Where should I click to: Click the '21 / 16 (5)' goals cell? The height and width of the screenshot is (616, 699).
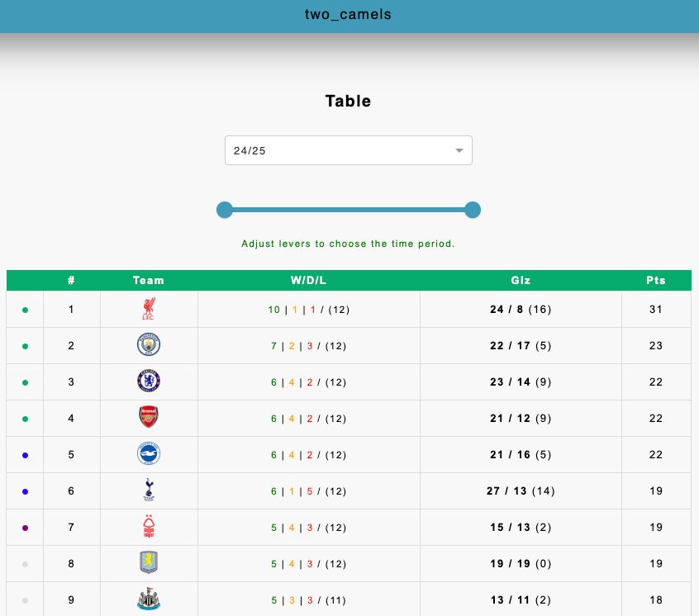click(x=521, y=454)
